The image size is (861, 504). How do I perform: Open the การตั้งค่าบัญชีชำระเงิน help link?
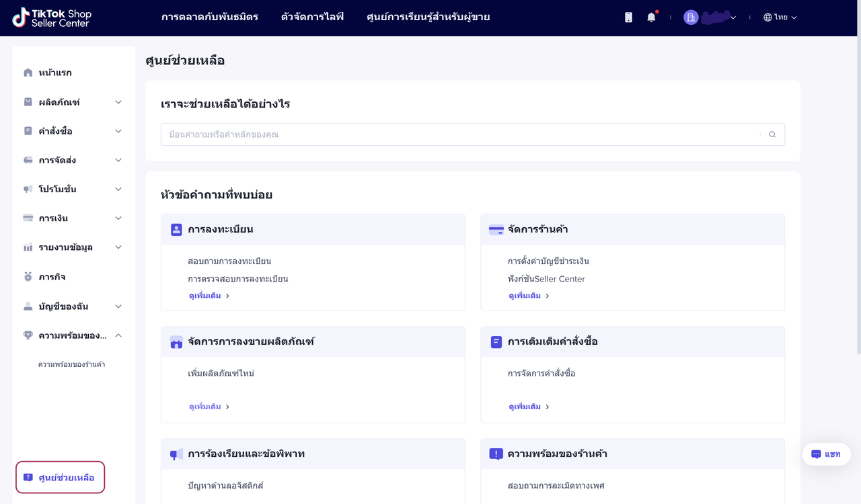pos(548,261)
